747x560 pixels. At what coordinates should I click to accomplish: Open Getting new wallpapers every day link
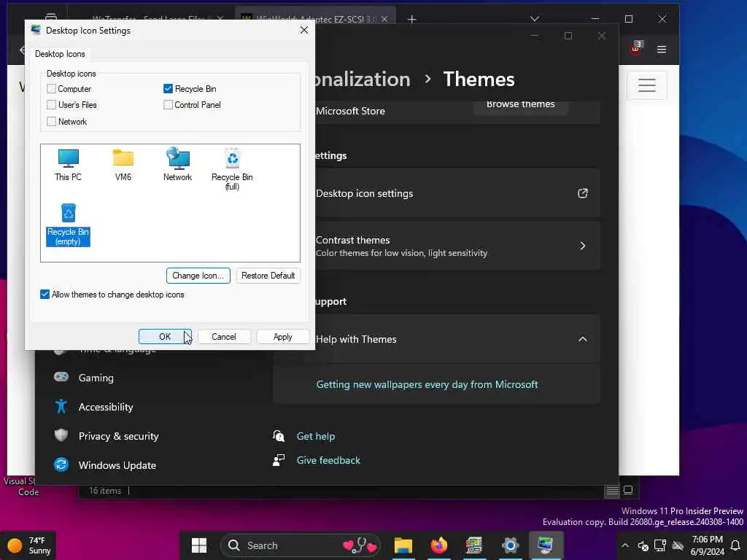427,384
